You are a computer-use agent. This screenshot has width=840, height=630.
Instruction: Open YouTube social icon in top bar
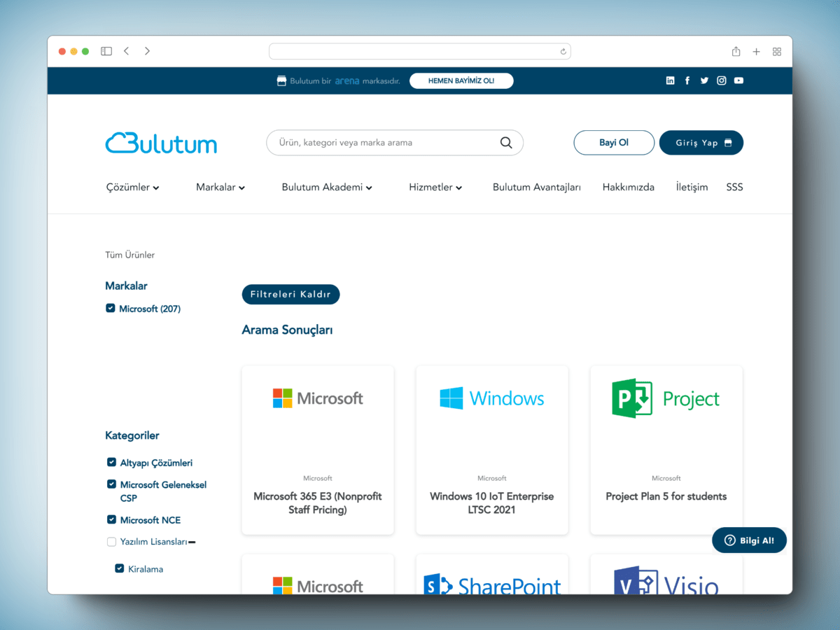pyautogui.click(x=738, y=80)
